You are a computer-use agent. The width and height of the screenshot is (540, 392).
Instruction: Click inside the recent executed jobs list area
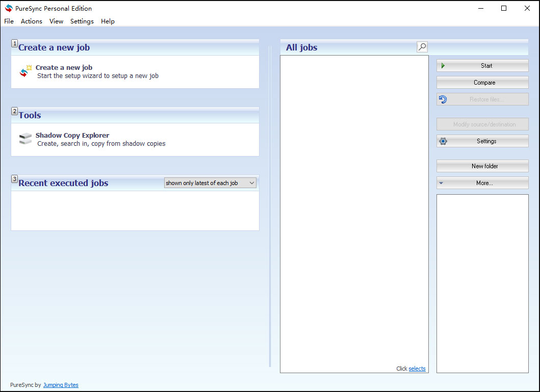[x=135, y=211]
